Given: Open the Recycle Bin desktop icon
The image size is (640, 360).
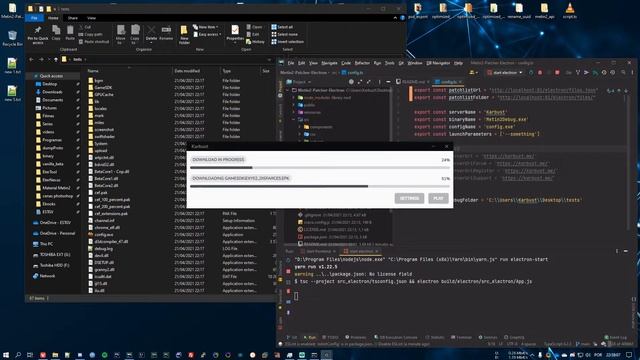Looking at the screenshot, I should (12, 38).
